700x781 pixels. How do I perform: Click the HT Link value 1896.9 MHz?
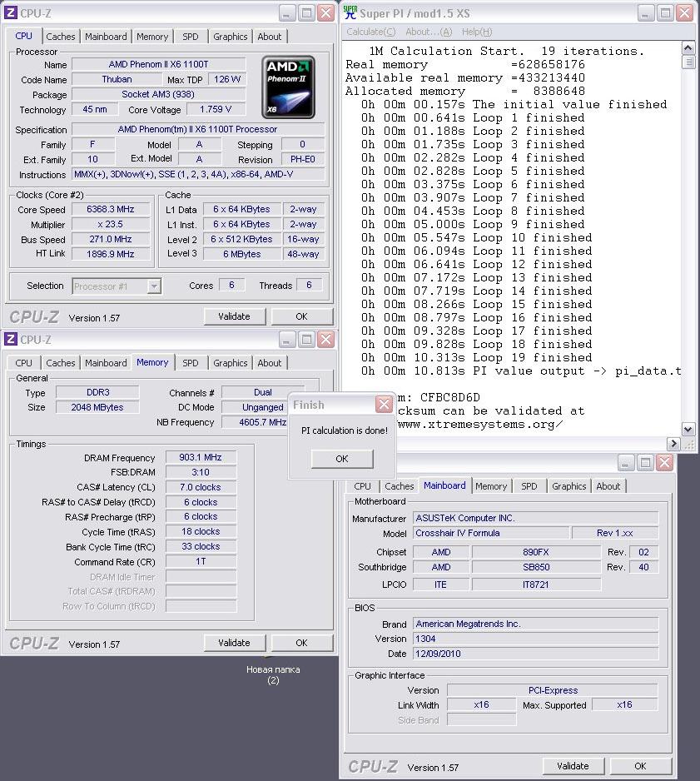point(111,254)
